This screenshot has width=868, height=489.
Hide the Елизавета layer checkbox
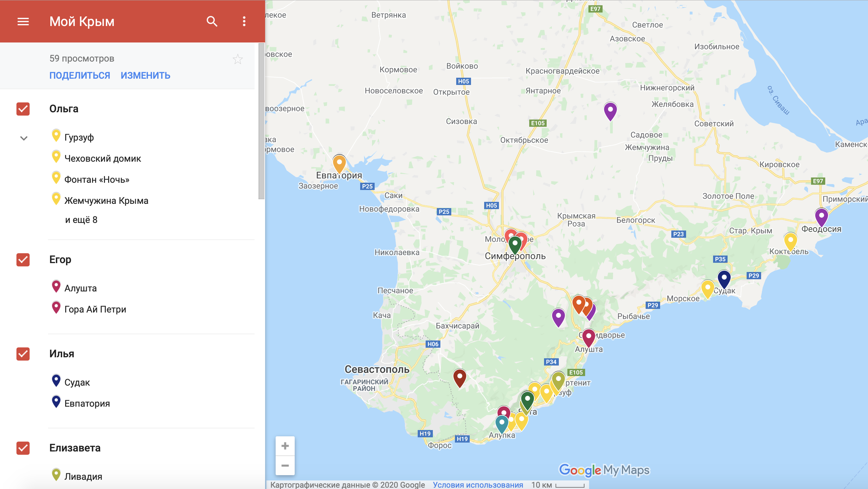pos(23,448)
